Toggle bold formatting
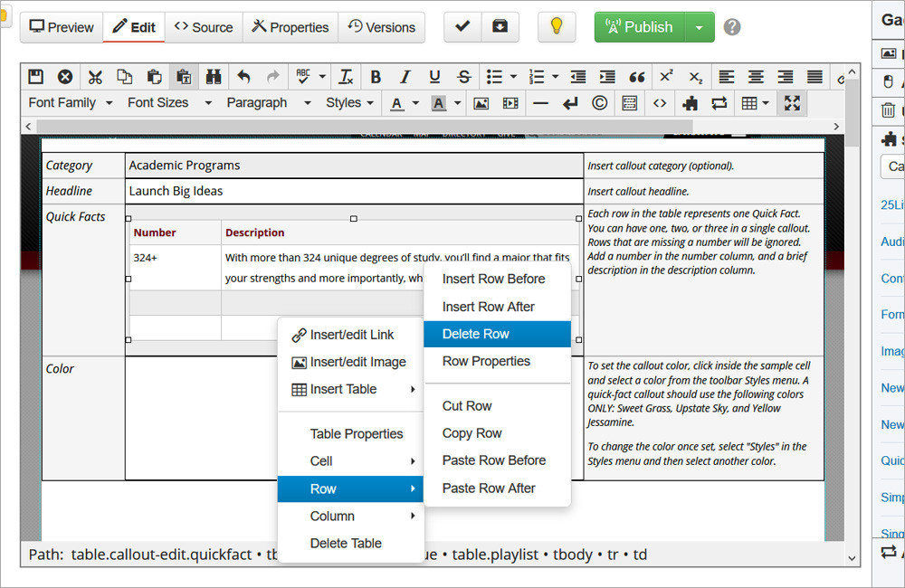This screenshot has width=905, height=588. coord(376,77)
